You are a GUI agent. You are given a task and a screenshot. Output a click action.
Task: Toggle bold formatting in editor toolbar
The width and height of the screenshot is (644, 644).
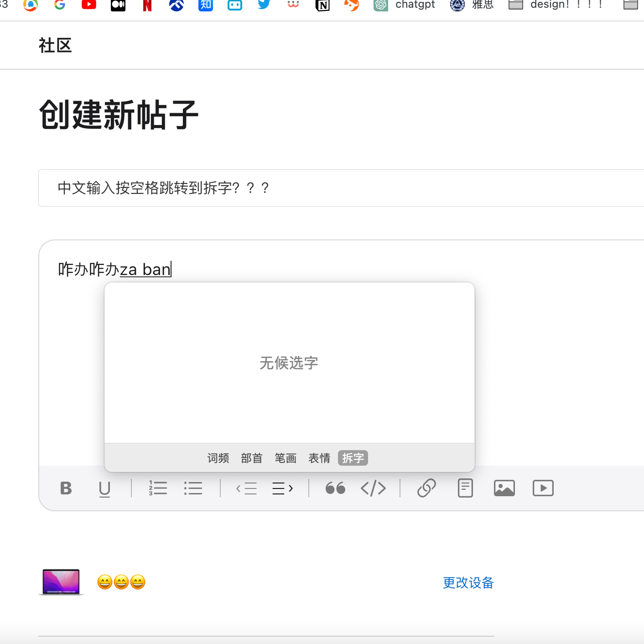[x=66, y=488]
